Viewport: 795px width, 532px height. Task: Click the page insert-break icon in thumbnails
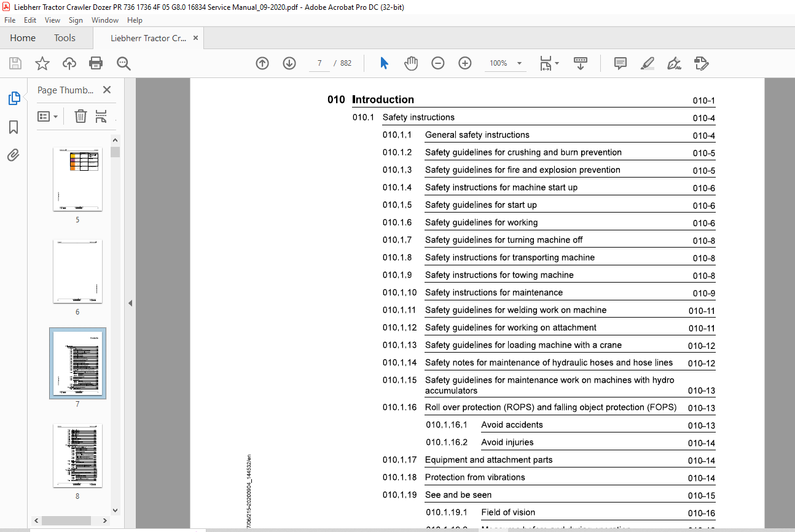coord(101,116)
